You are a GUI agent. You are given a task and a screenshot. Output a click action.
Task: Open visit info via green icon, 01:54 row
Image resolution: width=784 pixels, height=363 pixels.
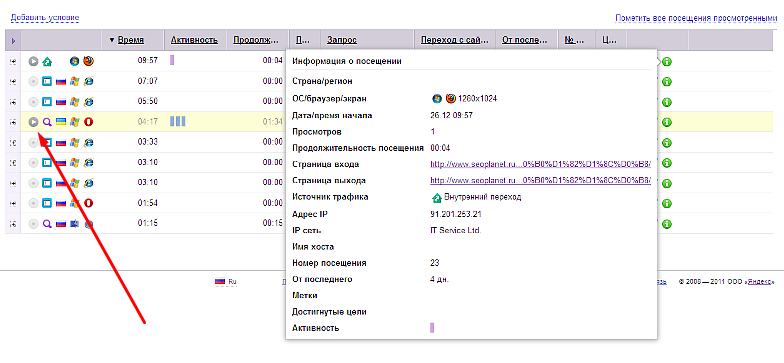[x=666, y=204]
